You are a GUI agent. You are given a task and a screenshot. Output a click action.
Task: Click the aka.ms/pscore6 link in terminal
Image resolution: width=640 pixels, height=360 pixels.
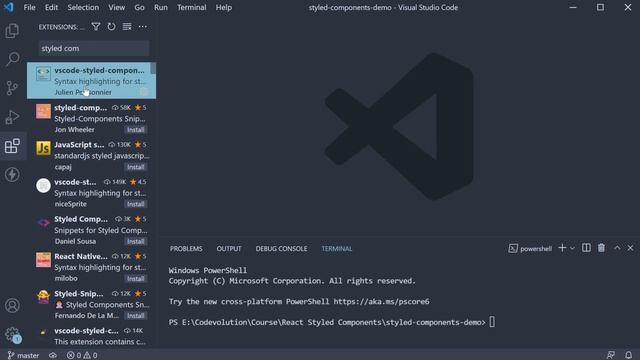(x=381, y=302)
